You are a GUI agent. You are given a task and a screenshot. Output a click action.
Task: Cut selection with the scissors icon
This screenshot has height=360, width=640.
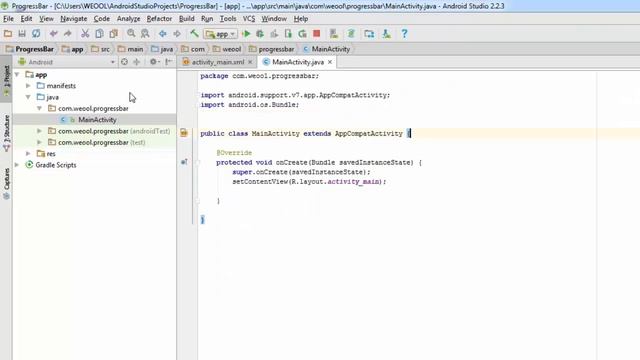85,34
